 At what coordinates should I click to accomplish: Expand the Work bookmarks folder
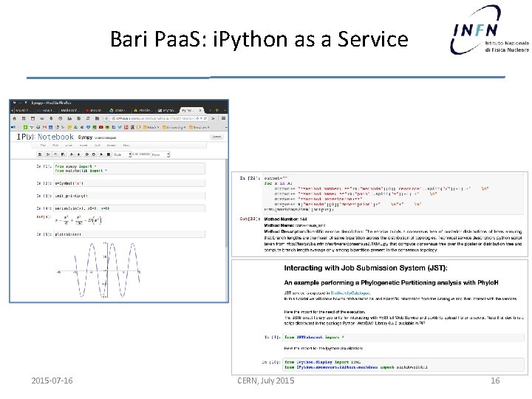151,127
